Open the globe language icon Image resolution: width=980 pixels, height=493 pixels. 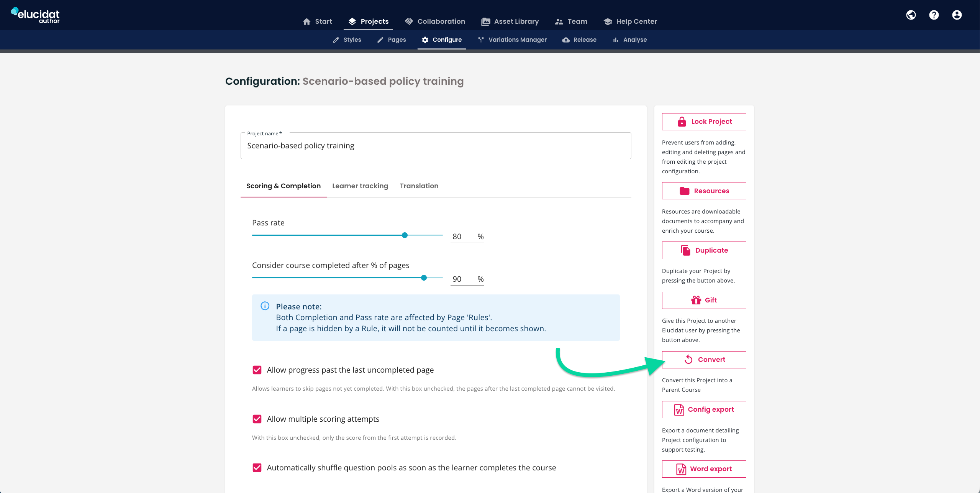(911, 15)
